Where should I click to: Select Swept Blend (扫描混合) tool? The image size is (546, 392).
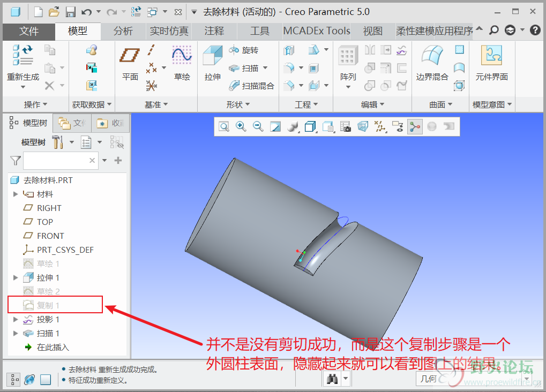251,86
